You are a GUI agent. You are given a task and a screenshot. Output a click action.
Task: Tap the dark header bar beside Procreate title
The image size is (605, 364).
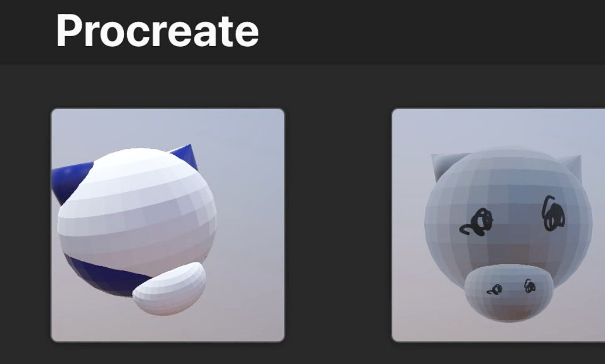point(424,31)
